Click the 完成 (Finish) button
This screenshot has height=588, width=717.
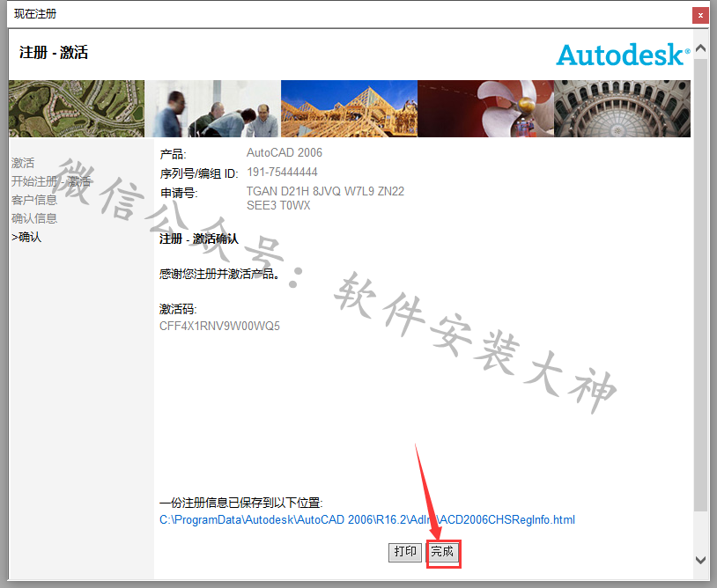pyautogui.click(x=442, y=552)
